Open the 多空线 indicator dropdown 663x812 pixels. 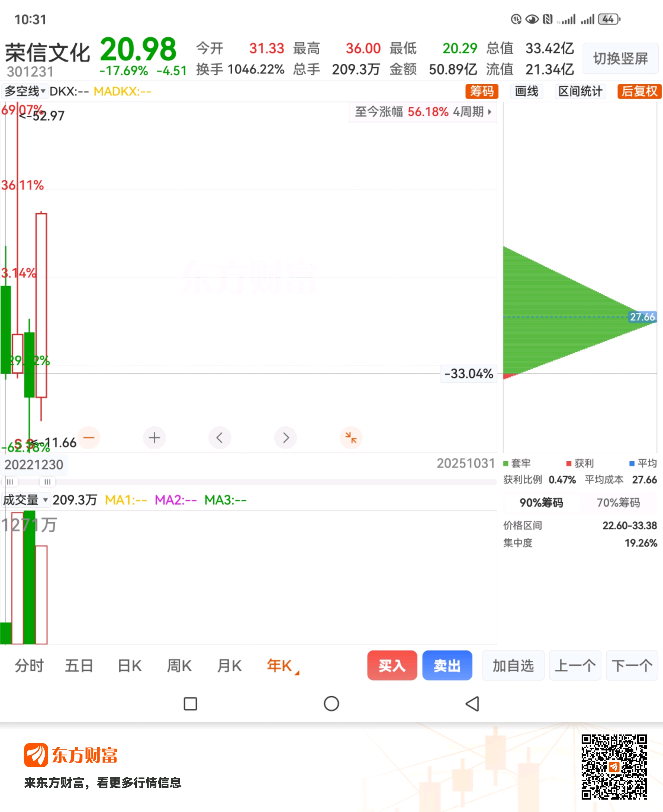click(25, 91)
